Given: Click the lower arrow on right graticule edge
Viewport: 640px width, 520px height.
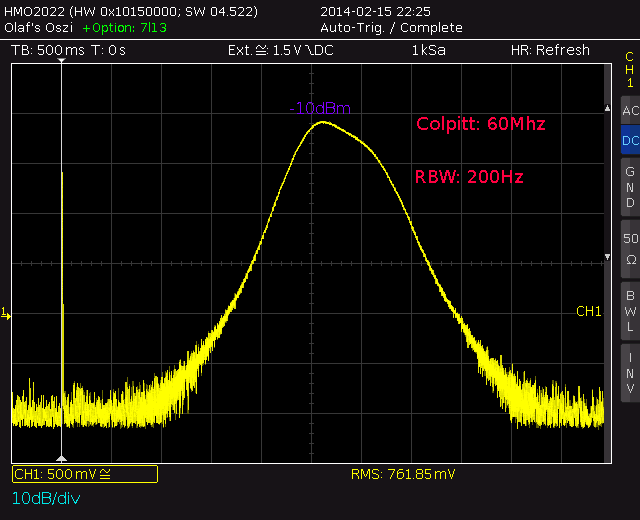Looking at the screenshot, I should pyautogui.click(x=607, y=257).
